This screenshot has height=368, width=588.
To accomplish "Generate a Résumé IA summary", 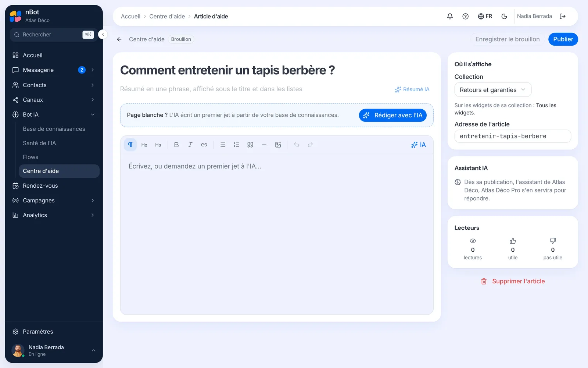I will [x=412, y=89].
